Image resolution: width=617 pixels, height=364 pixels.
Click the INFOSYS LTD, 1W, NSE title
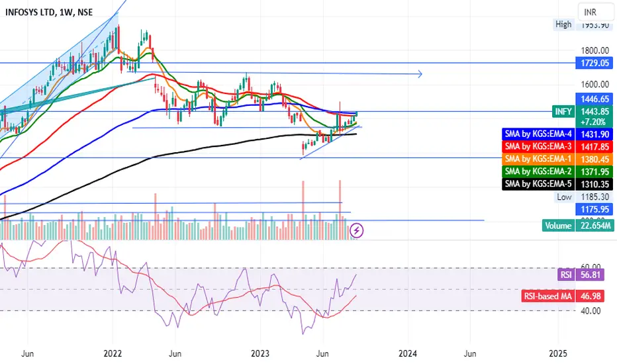[49, 12]
